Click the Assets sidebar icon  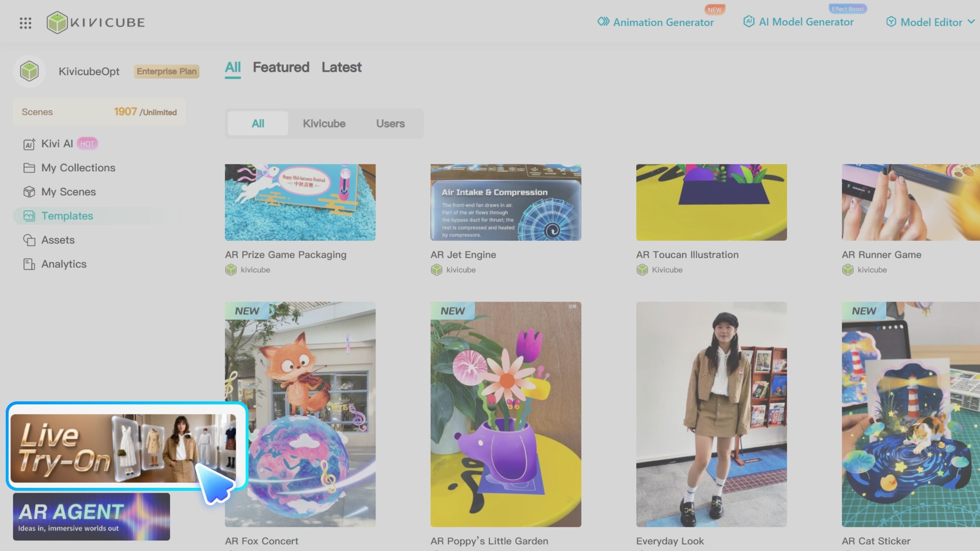click(29, 240)
